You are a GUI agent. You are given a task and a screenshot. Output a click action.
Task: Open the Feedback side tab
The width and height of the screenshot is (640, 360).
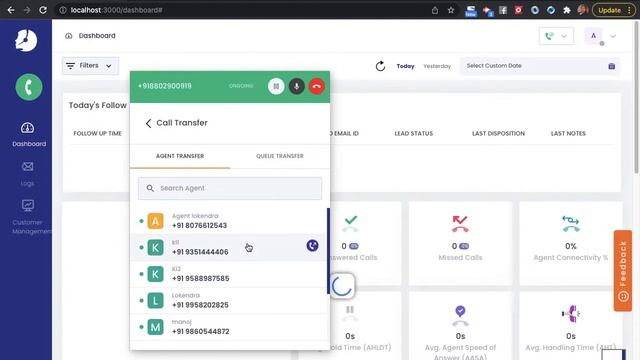click(x=623, y=271)
